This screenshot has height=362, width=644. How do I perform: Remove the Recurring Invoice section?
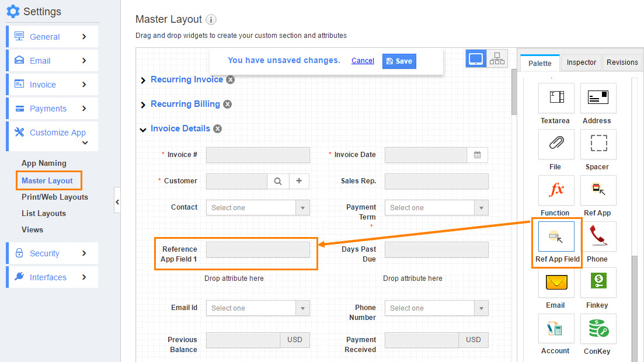[231, 80]
